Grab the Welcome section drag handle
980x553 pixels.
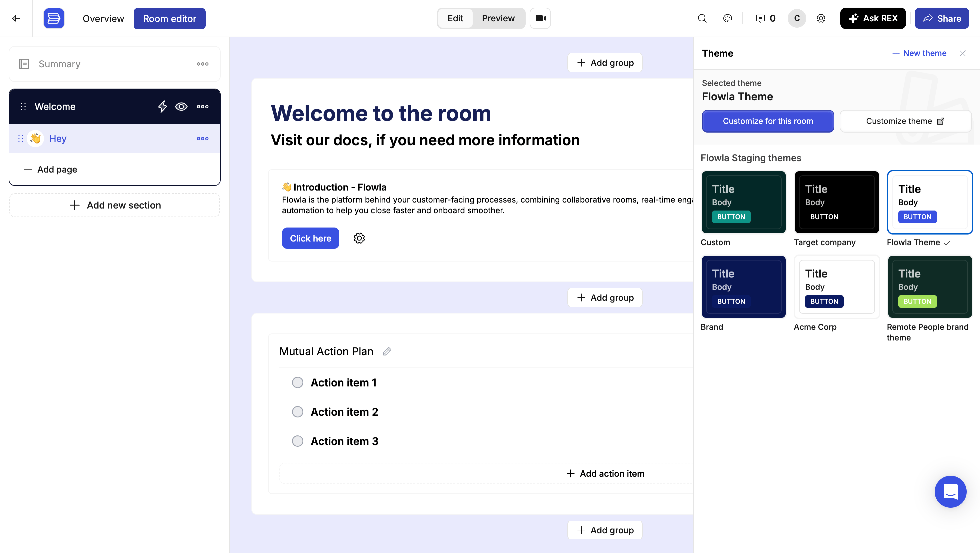coord(23,107)
